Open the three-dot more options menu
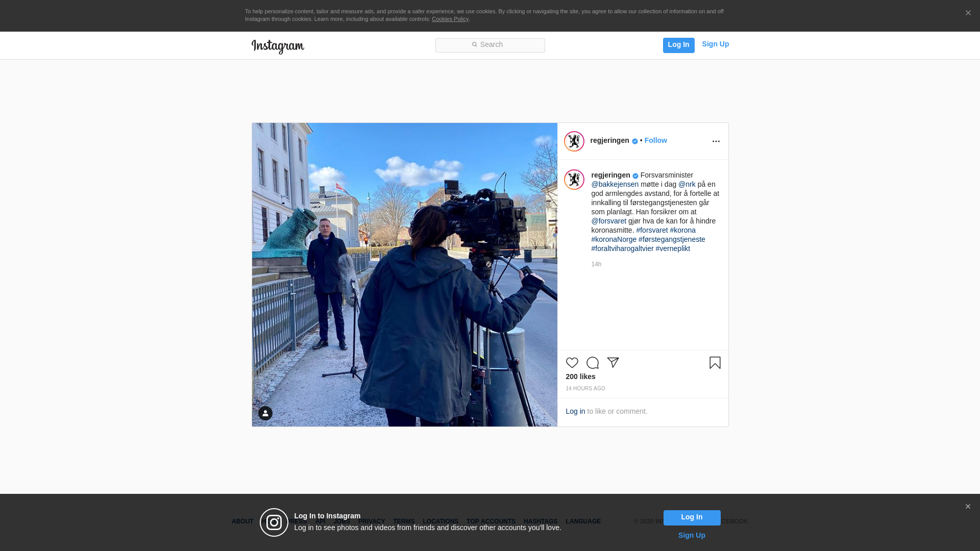This screenshot has width=980, height=551. pos(716,141)
